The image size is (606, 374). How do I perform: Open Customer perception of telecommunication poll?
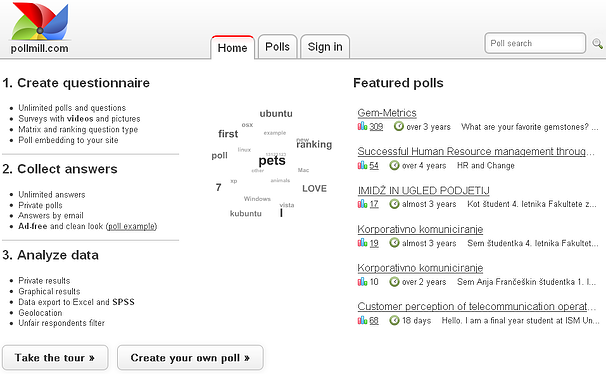click(476, 306)
